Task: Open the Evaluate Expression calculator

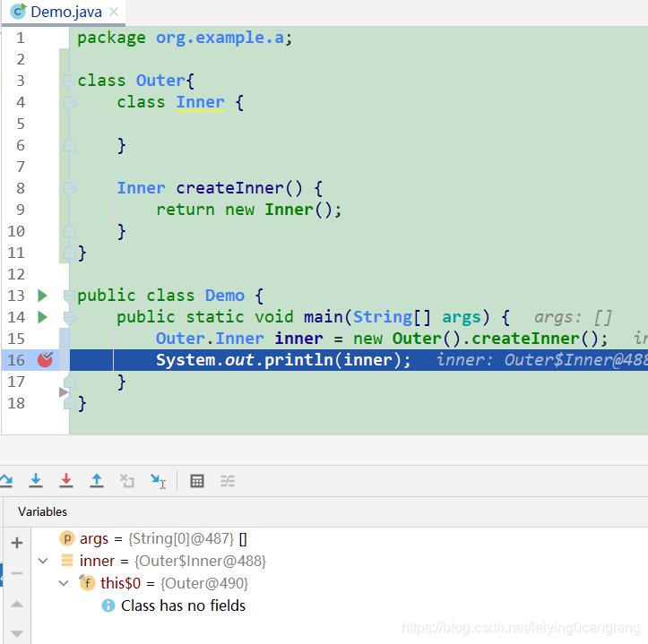Action: coord(196,481)
